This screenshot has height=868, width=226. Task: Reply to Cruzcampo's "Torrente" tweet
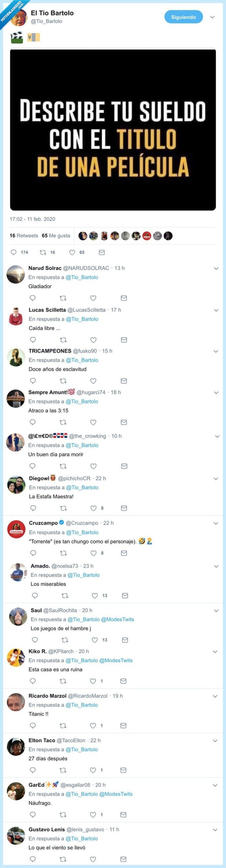point(33,553)
